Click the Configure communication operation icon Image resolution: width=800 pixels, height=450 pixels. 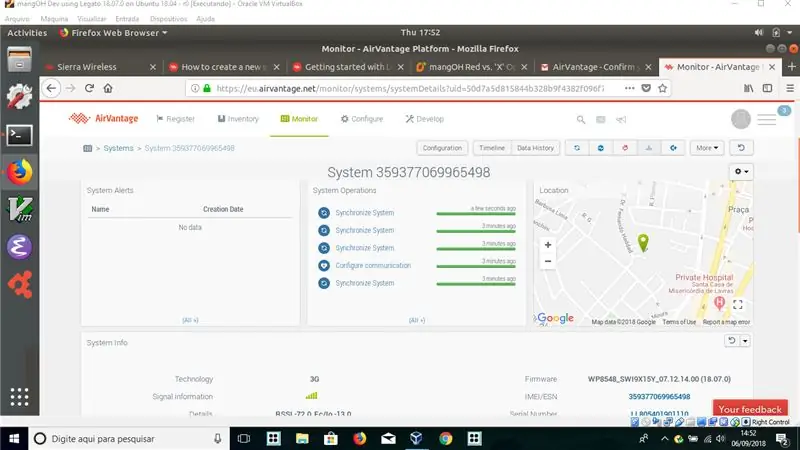323,265
